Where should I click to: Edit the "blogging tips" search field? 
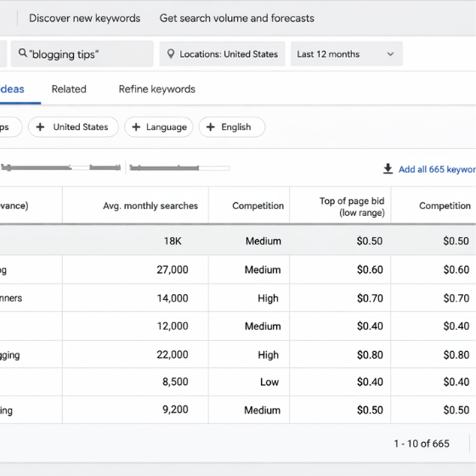(x=82, y=54)
